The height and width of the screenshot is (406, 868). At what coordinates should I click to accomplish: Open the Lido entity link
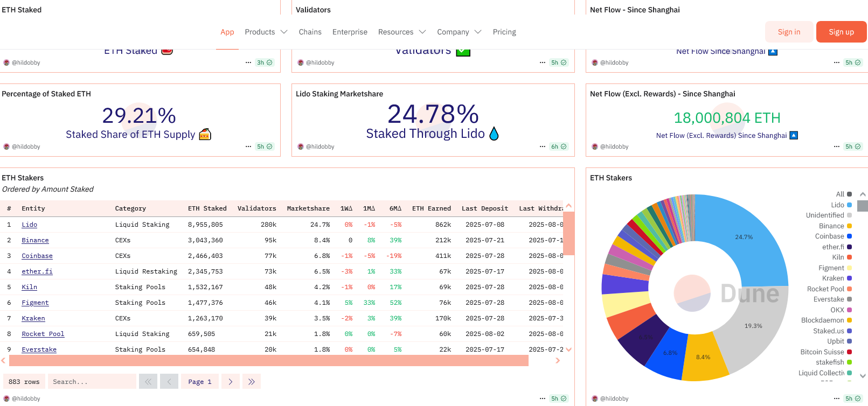tap(29, 225)
